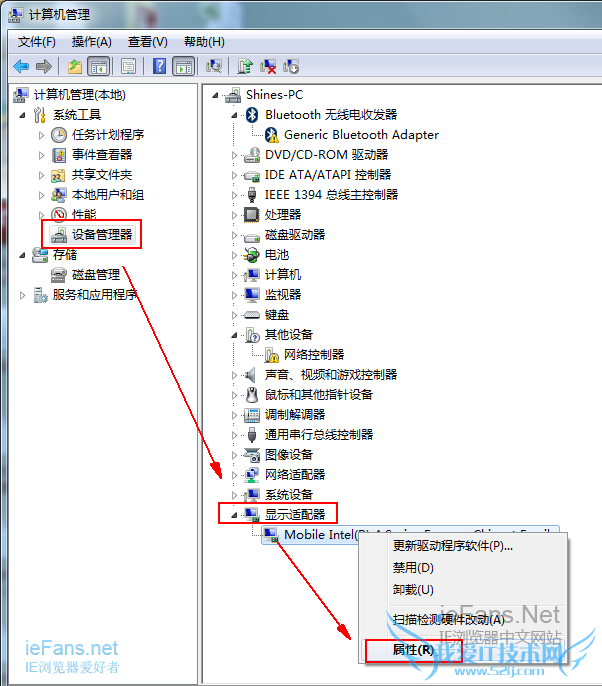
Task: Click the Up one level folder icon
Action: tap(75, 66)
